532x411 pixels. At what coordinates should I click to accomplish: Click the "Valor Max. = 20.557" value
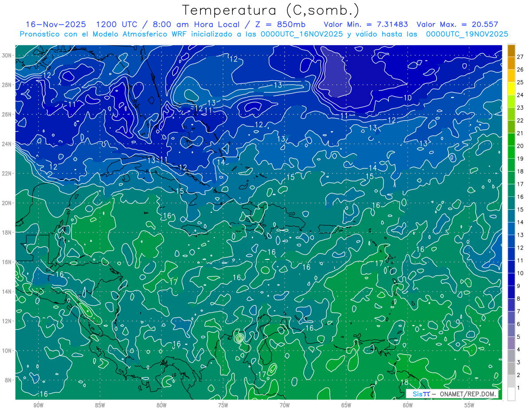(458, 24)
